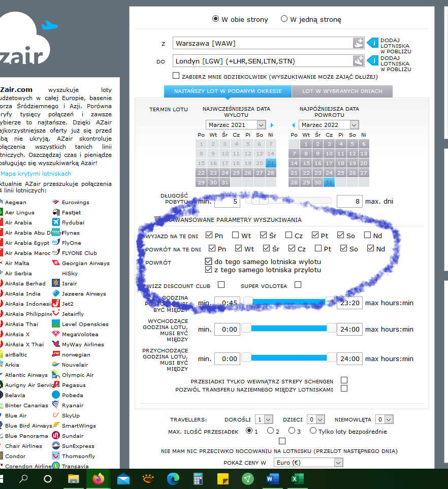Uncheck 'z tego samego lotniska przylotu'
448x489 pixels.
[208, 269]
